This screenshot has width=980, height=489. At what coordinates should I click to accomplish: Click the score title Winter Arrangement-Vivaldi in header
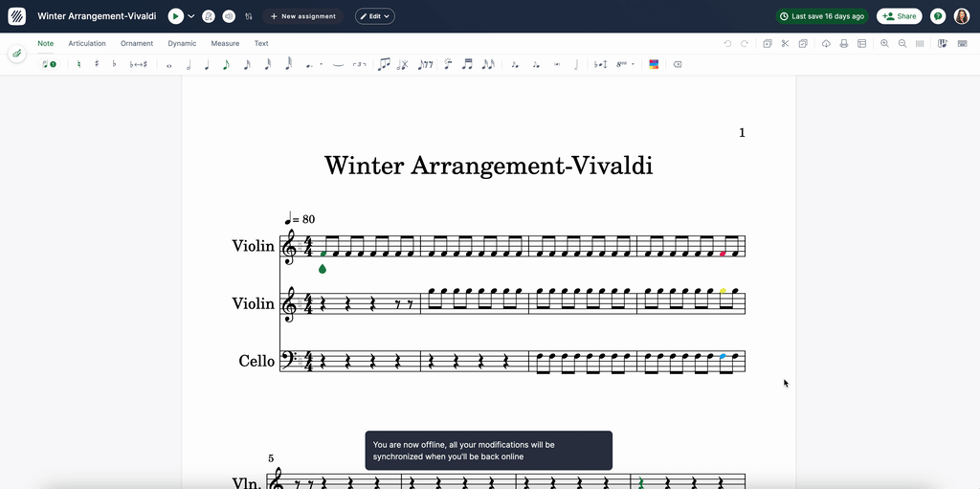point(97,16)
